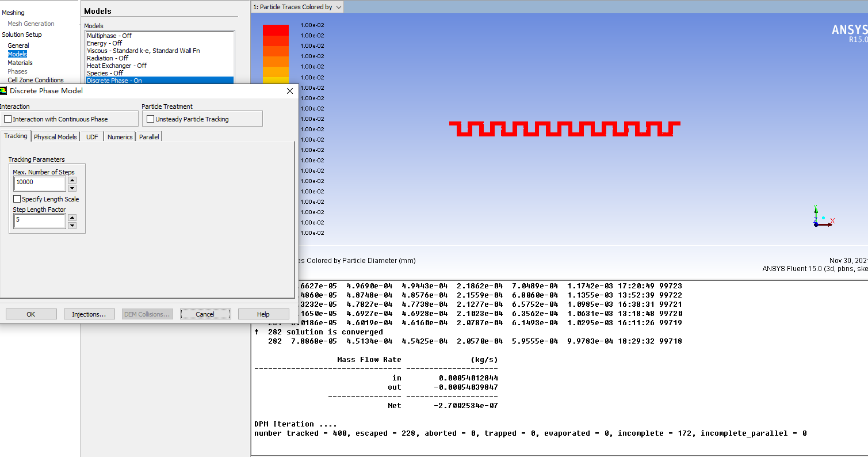Check the Specify Length Scale option

[x=17, y=199]
